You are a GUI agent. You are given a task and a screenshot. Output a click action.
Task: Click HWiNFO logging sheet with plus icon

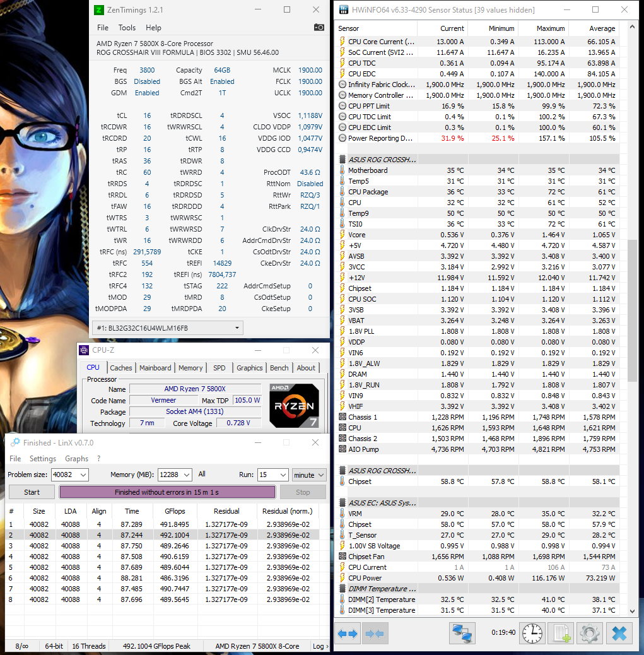tap(561, 634)
